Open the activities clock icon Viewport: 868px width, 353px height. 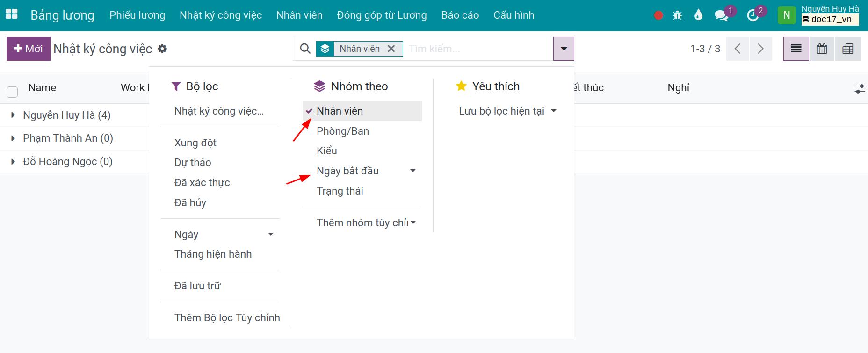click(x=752, y=15)
